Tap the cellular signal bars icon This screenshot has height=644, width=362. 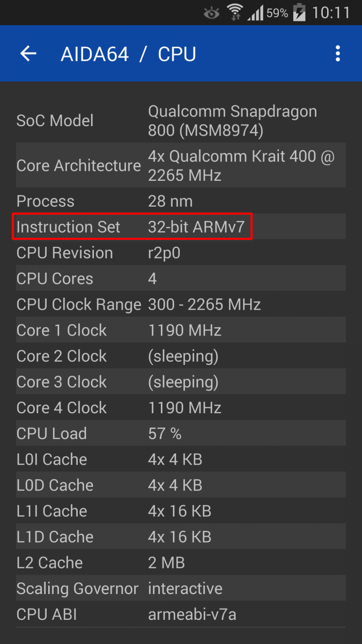255,13
